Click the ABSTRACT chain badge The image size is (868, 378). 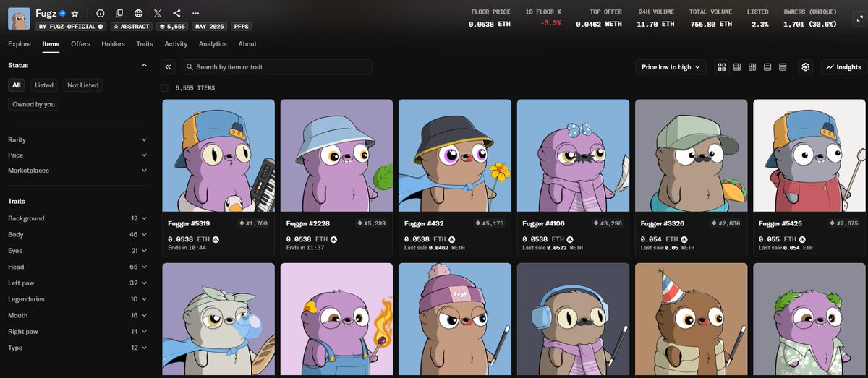coord(131,27)
